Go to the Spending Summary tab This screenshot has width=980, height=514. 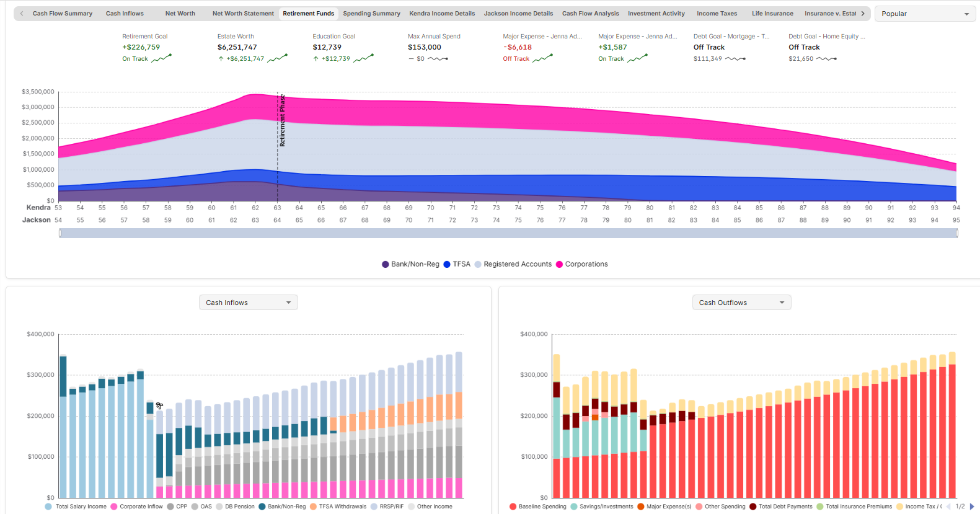point(372,14)
